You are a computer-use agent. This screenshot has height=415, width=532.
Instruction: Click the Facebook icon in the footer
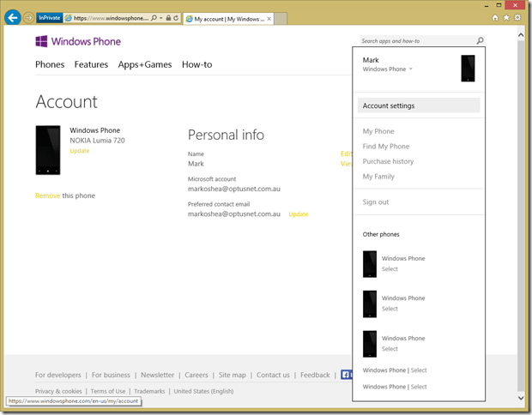point(346,375)
